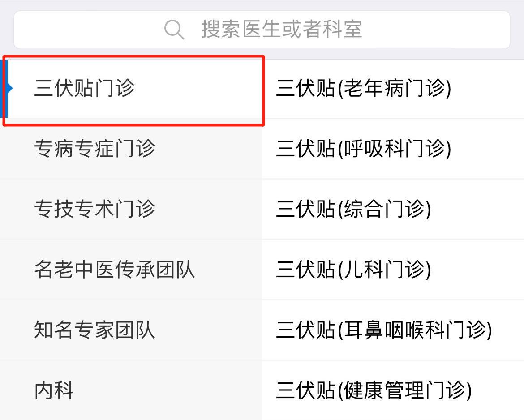
Task: Select 内科 department category
Action: [54, 390]
